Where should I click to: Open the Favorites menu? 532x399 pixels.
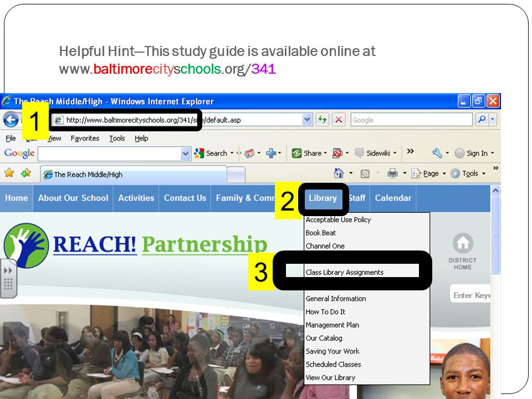pyautogui.click(x=85, y=139)
